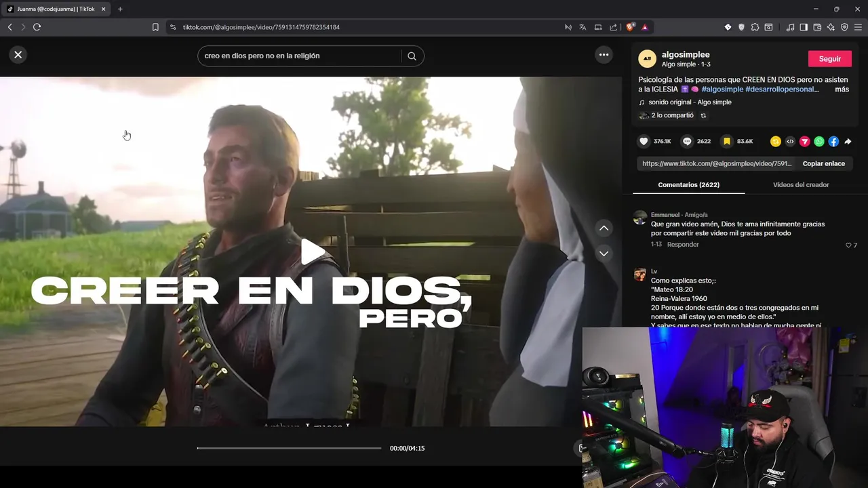
Task: Click the music note toolbar icon
Action: pyautogui.click(x=790, y=27)
